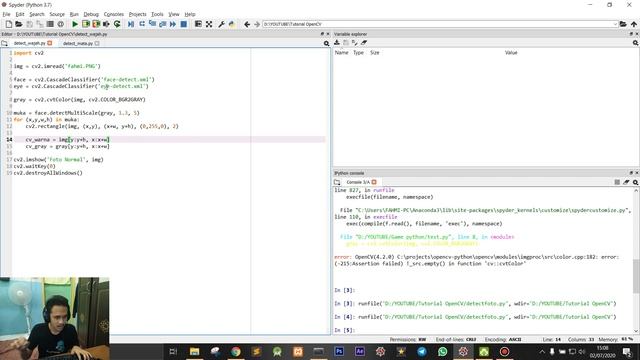Viewport: 640px width, 360px height.
Task: Clear console with the eraser icon
Action: coord(626,182)
